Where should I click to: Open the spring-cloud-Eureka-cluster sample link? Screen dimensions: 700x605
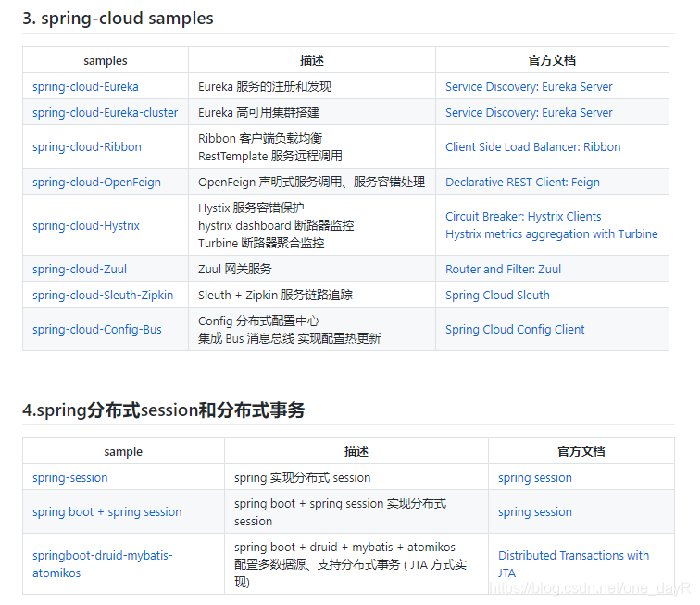[x=105, y=113]
